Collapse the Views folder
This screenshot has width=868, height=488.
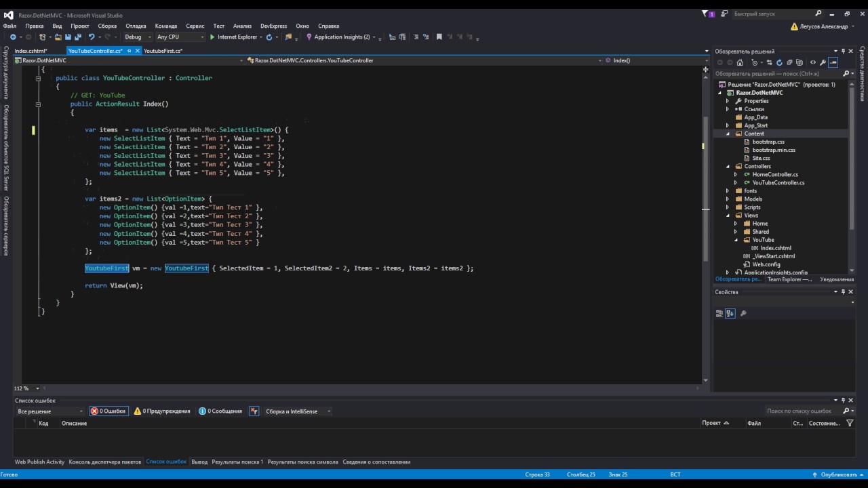[728, 216]
